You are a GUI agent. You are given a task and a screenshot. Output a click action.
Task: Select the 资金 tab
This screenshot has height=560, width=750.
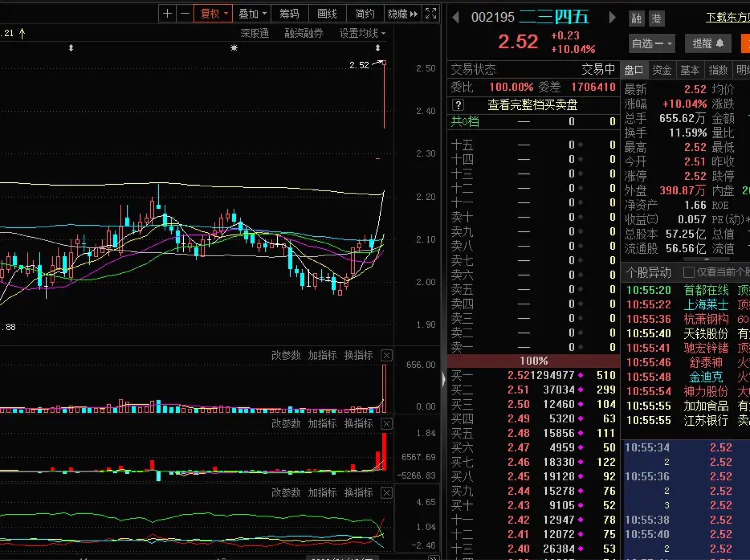tap(661, 70)
